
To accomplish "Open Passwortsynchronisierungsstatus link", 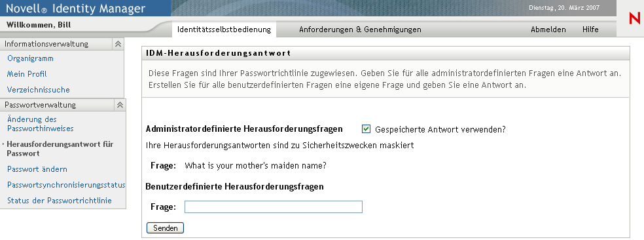I will 66,185.
